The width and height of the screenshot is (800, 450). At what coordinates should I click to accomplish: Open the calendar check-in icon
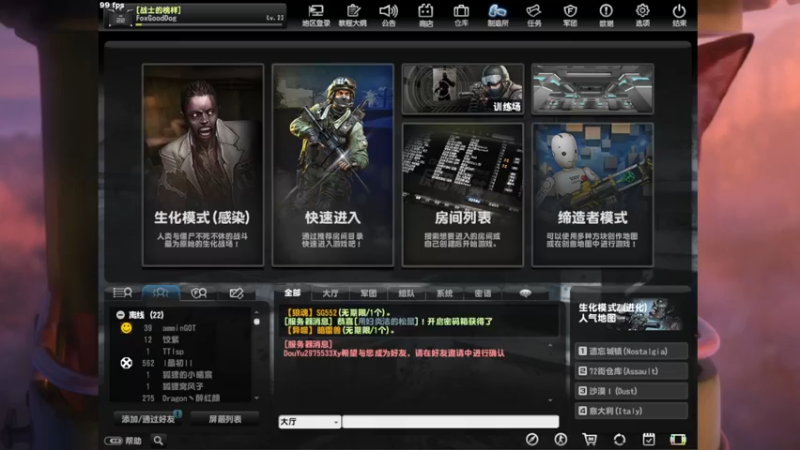tap(648, 439)
